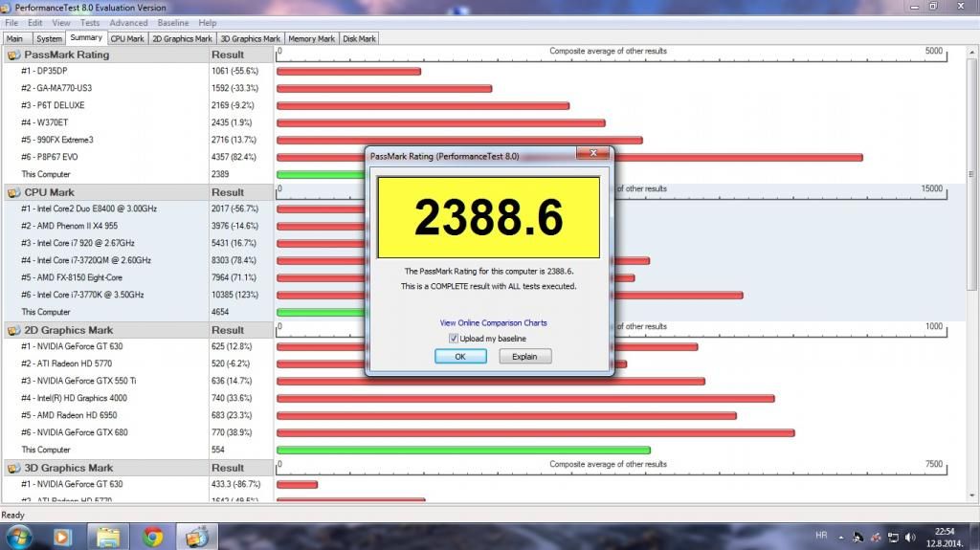This screenshot has width=980, height=550.
Task: Open the Help menu
Action: coord(208,23)
